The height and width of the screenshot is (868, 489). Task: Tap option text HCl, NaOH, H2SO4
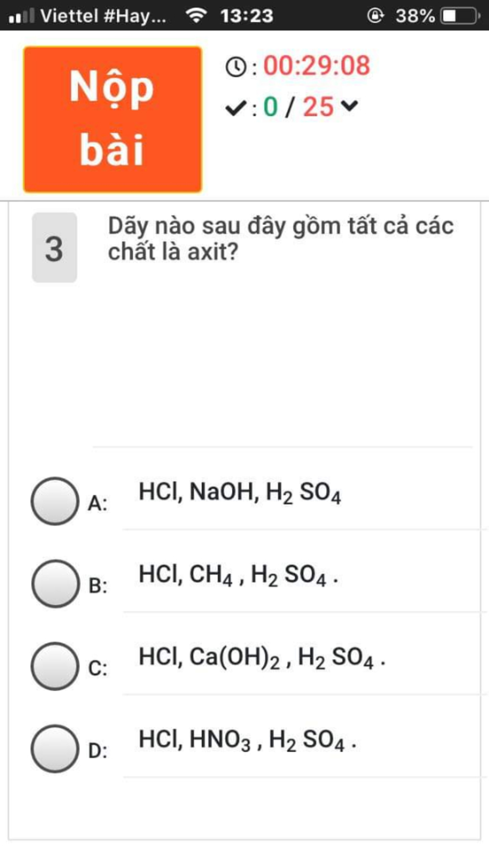[x=240, y=493]
